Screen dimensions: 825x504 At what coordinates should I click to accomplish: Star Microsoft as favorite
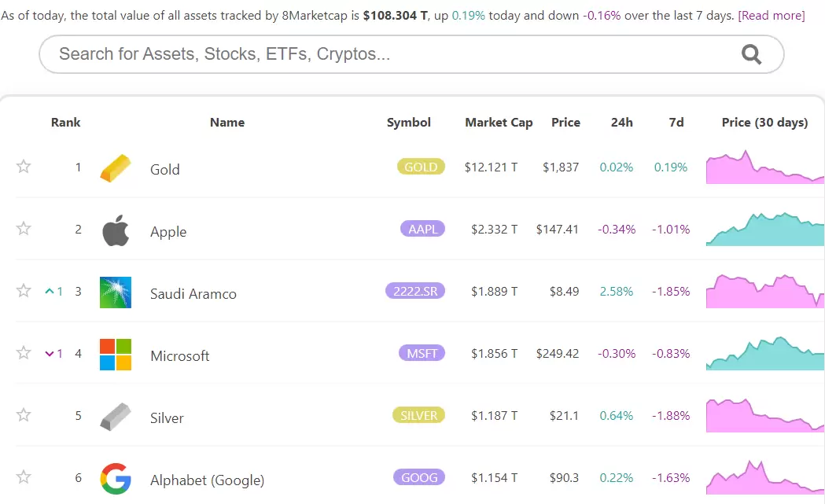coord(23,353)
